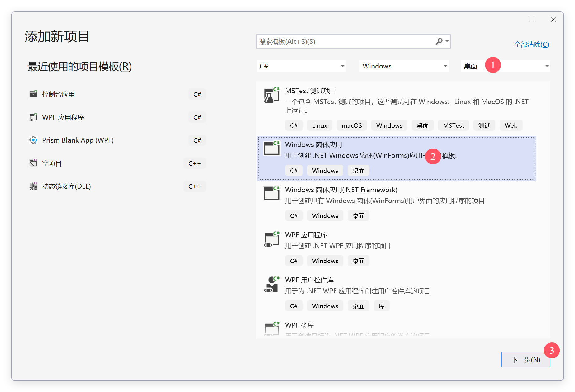Focus the 搜索模板 search field
Screen dimensions: 575x392
point(353,41)
